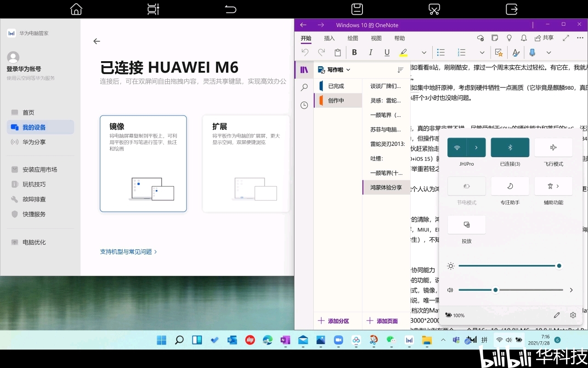The width and height of the screenshot is (588, 368).
Task: Click Undo in OneNote toolbar
Action: [x=305, y=52]
